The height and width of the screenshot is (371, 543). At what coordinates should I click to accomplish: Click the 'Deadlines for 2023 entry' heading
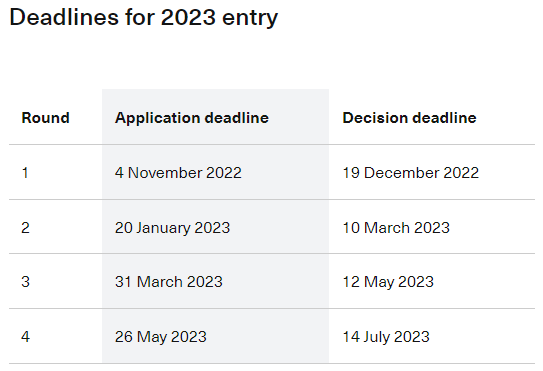[143, 17]
